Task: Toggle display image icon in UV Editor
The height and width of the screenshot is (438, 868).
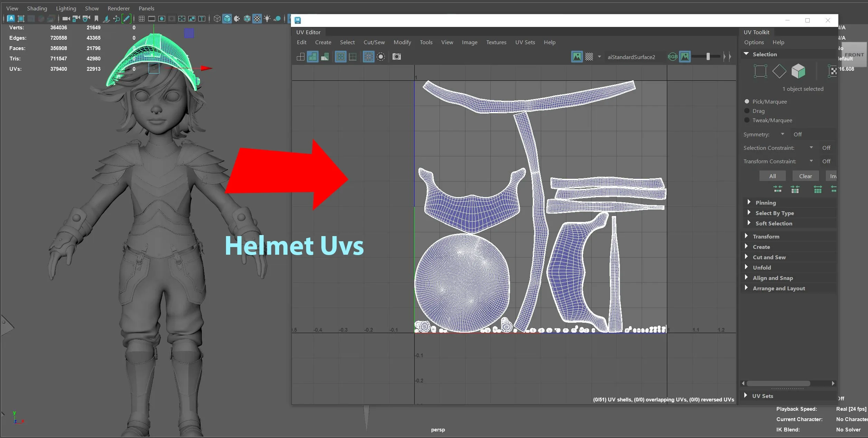Action: [x=577, y=57]
